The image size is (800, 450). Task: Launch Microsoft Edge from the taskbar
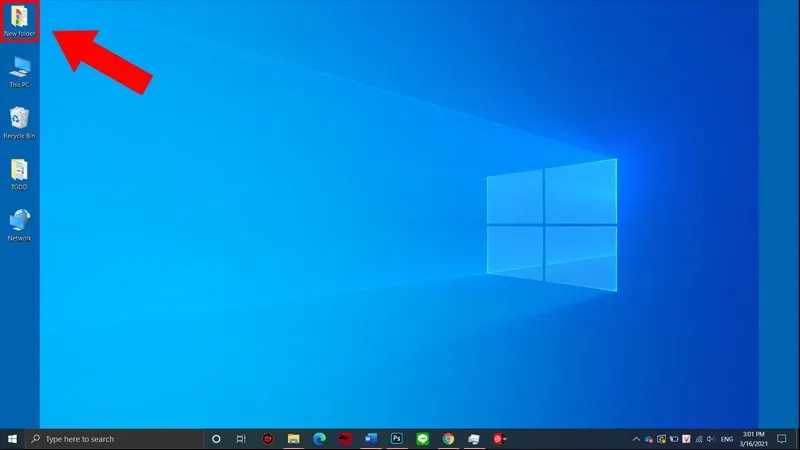pos(319,439)
